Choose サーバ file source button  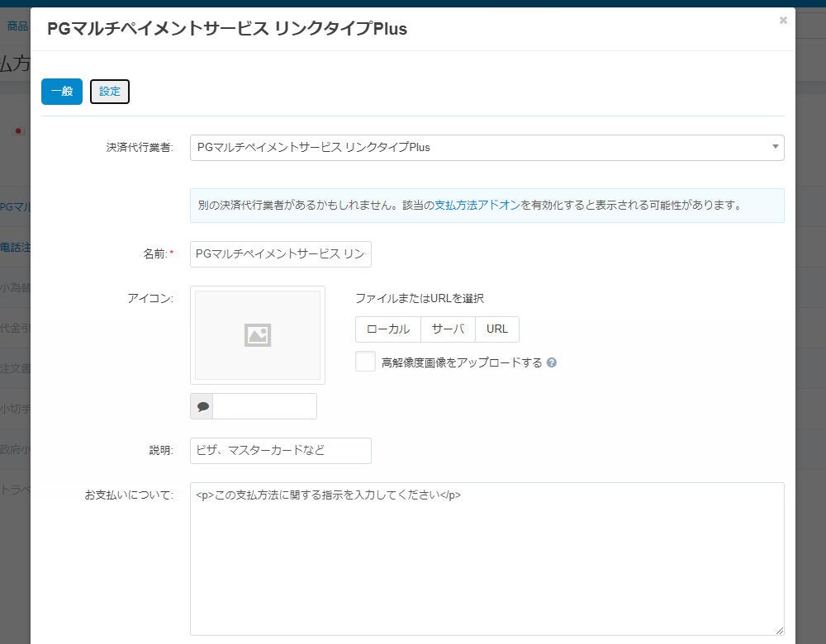tap(448, 329)
